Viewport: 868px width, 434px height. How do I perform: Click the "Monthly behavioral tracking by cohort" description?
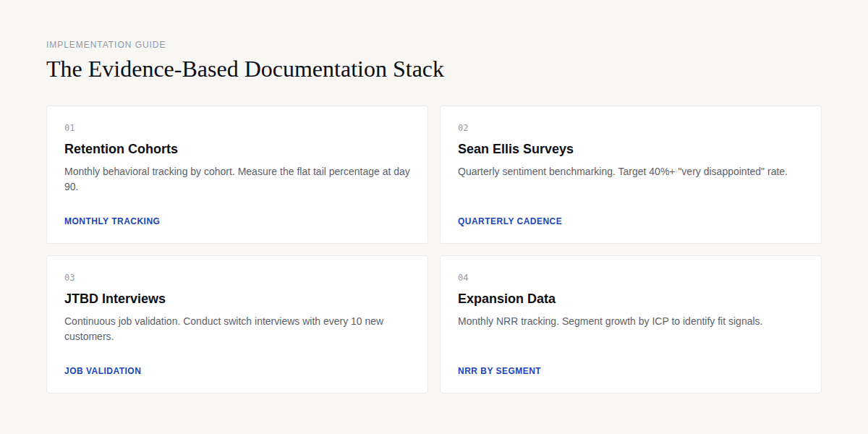pos(237,179)
